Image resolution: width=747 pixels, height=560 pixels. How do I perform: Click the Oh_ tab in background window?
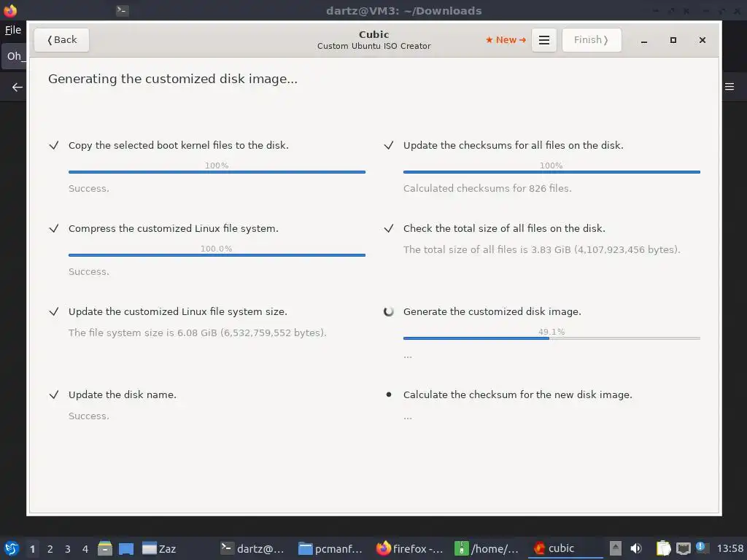(15, 56)
